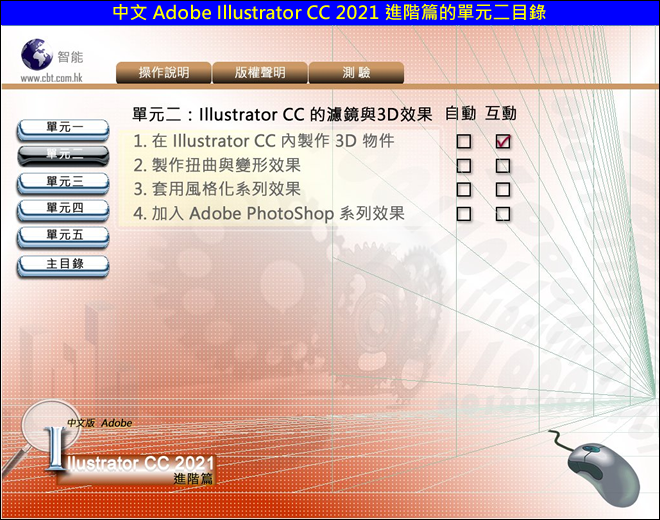Go to 單元一 section
Image resolution: width=660 pixels, height=520 pixels.
64,129
